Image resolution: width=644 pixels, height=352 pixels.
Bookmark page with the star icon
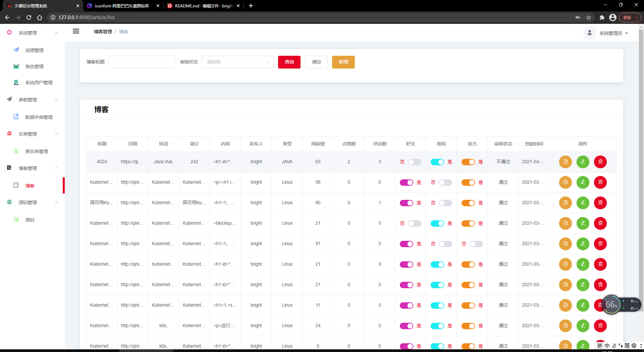(x=589, y=17)
